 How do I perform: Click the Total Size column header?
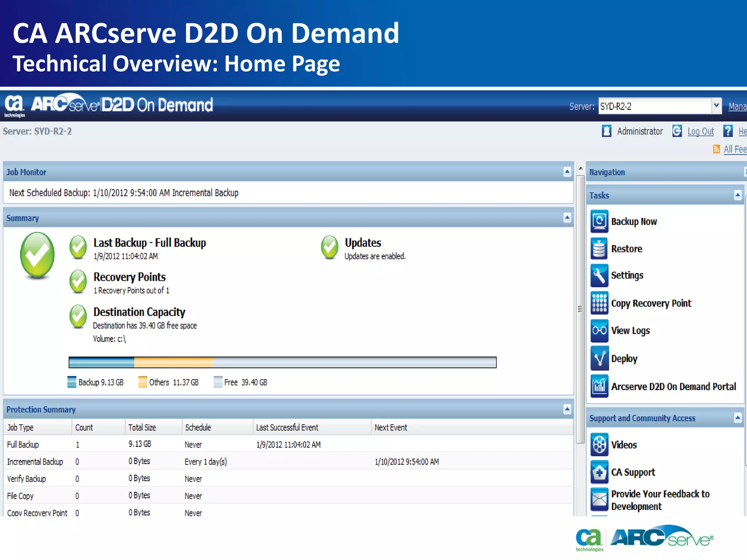point(154,427)
